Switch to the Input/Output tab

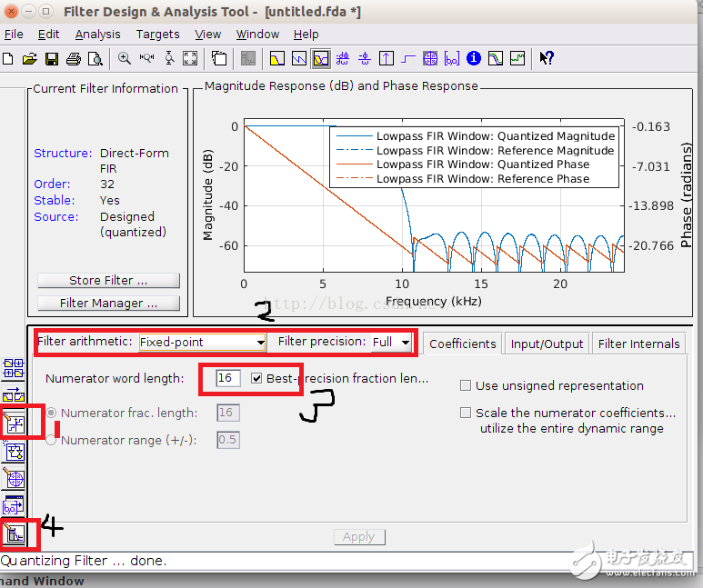tap(547, 344)
